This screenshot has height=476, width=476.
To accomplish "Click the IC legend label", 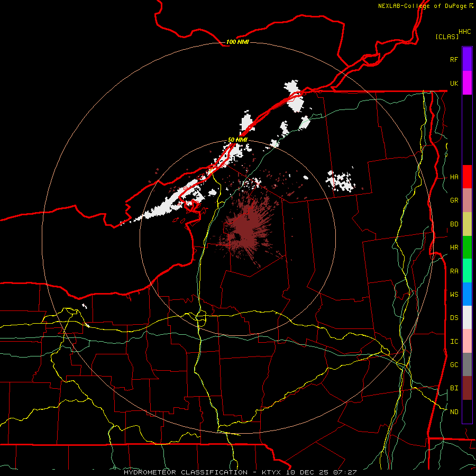I will tap(454, 342).
